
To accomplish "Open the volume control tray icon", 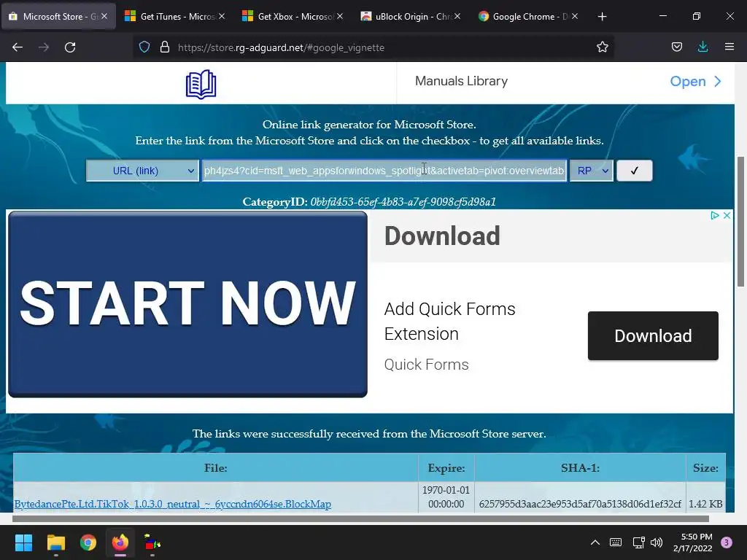I will tap(657, 542).
